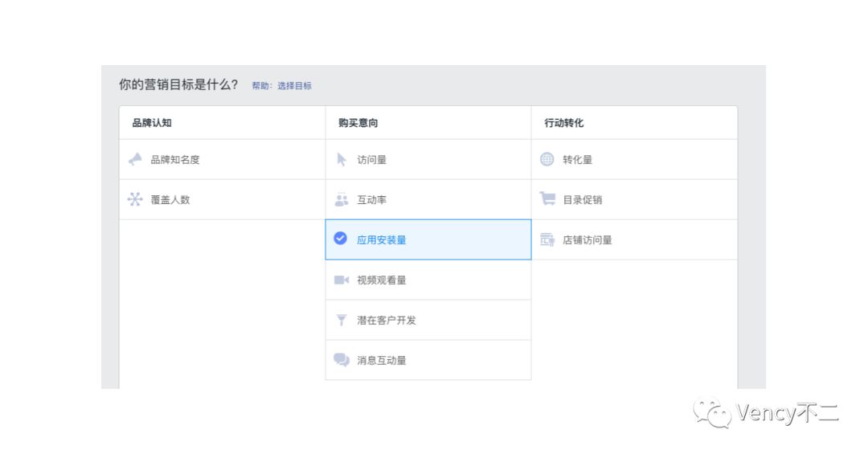
Task: Click the cursor arrow icon for 访问量
Action: pyautogui.click(x=342, y=159)
